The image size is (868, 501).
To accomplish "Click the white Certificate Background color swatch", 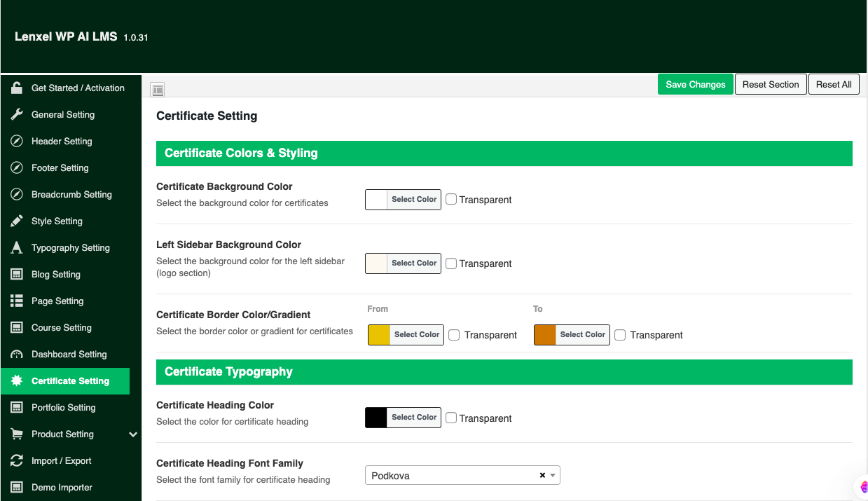I will coord(376,200).
